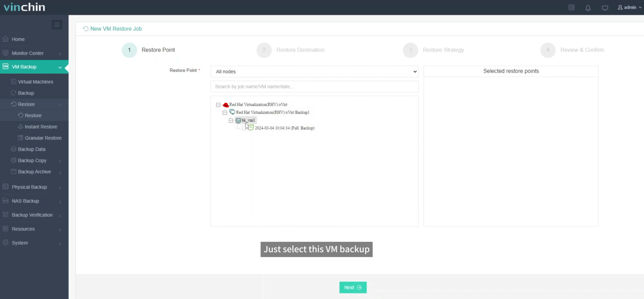Click the Backup Verification icon
Image resolution: width=644 pixels, height=299 pixels.
pos(5,215)
